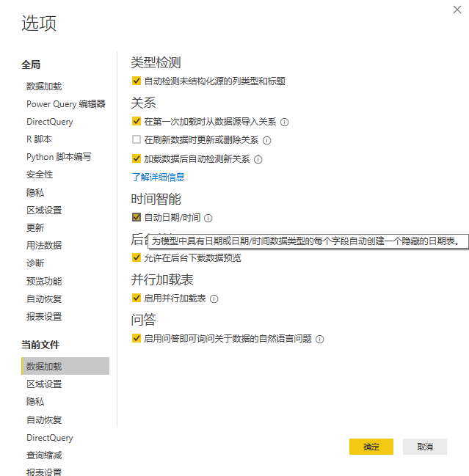Open 报表设置 under 全局
The width and height of the screenshot is (469, 476).
point(44,317)
